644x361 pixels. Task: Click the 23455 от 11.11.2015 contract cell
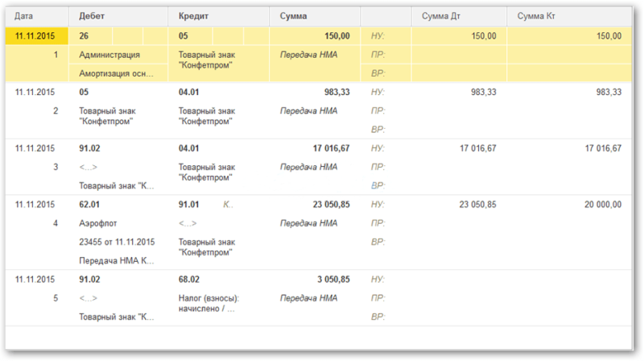tap(118, 243)
